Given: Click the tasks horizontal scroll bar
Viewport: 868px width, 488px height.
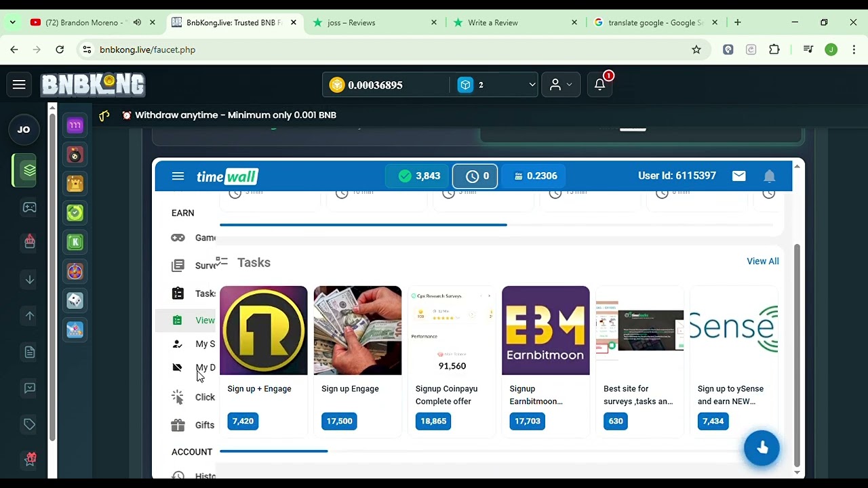Looking at the screenshot, I should [274, 451].
